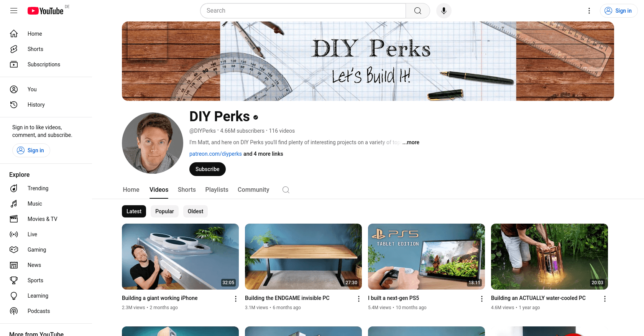Image resolution: width=644 pixels, height=336 pixels.
Task: Open options menu for next-gen PS5 video
Action: [482, 299]
